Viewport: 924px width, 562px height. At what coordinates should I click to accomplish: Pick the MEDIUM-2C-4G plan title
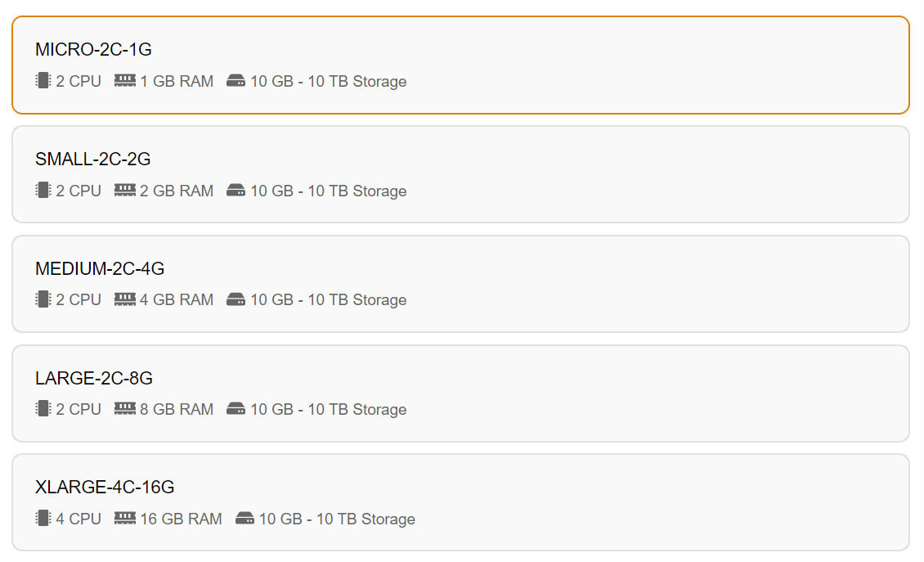(x=100, y=268)
